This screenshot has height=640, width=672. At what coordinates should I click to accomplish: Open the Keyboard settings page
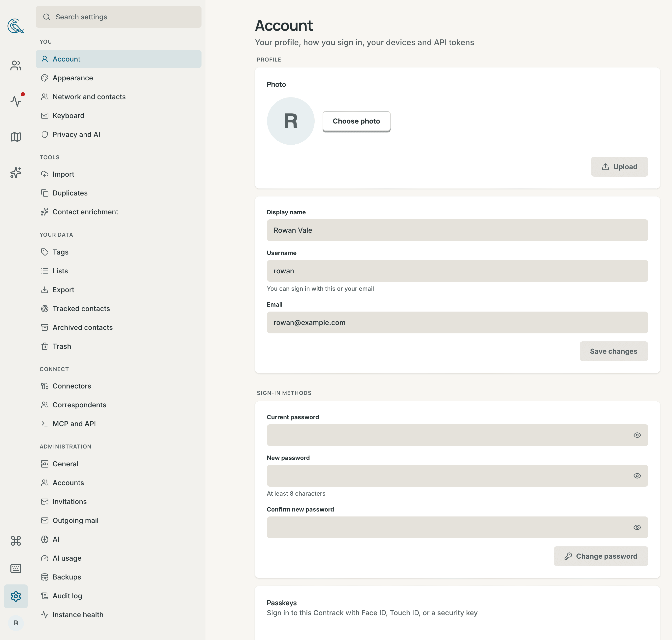point(118,116)
